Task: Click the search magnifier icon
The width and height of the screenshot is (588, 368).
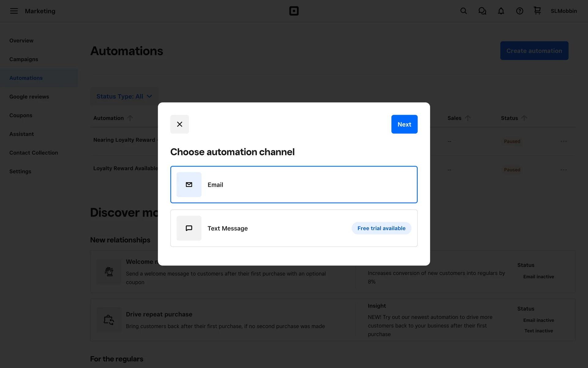Action: (x=463, y=11)
